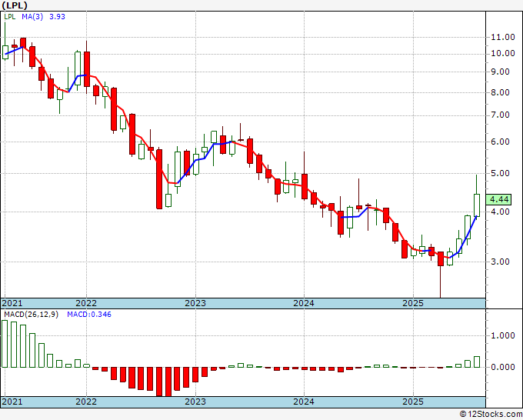Click the LPL legend label
Viewport: 523px width, 420px height.
pos(10,17)
